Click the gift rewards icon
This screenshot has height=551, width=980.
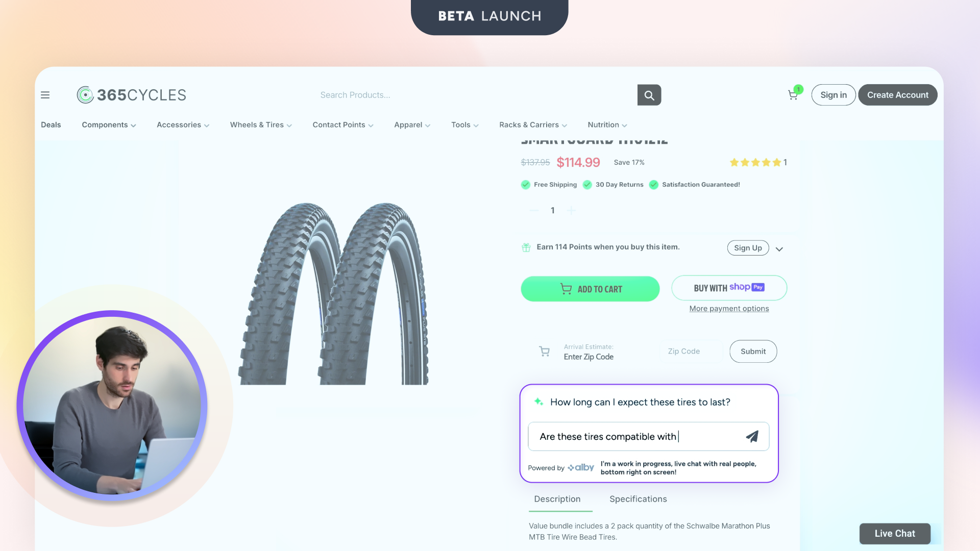(x=526, y=247)
